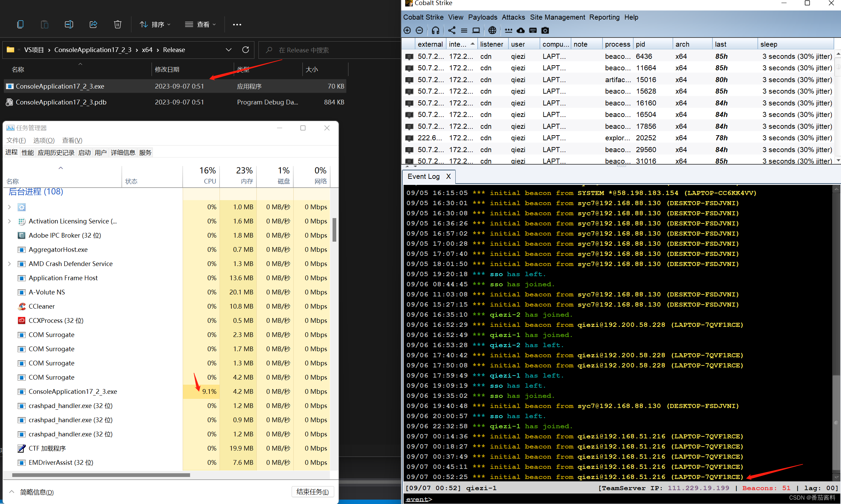Switch to 详细信息 tab in Task Manager
The width and height of the screenshot is (841, 504).
coord(123,152)
